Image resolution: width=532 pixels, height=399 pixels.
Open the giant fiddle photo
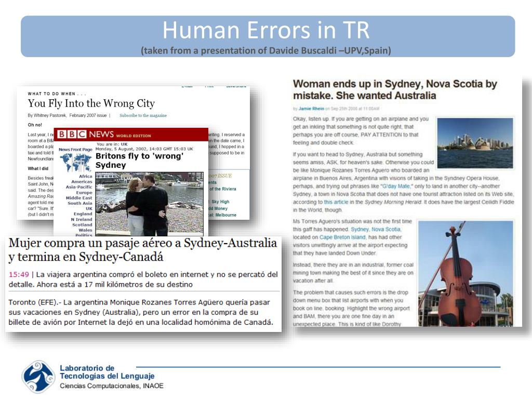[x=466, y=273]
